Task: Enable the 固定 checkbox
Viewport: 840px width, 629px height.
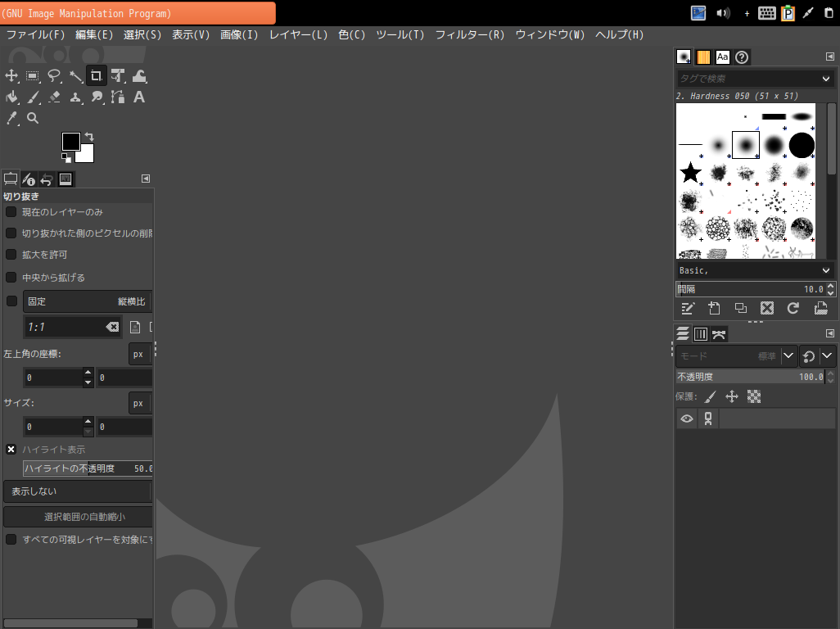Action: click(x=11, y=301)
